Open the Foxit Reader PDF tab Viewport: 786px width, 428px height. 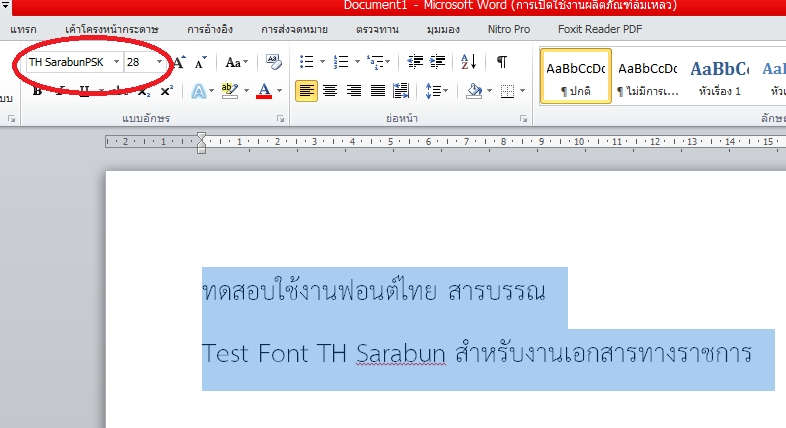click(x=600, y=30)
